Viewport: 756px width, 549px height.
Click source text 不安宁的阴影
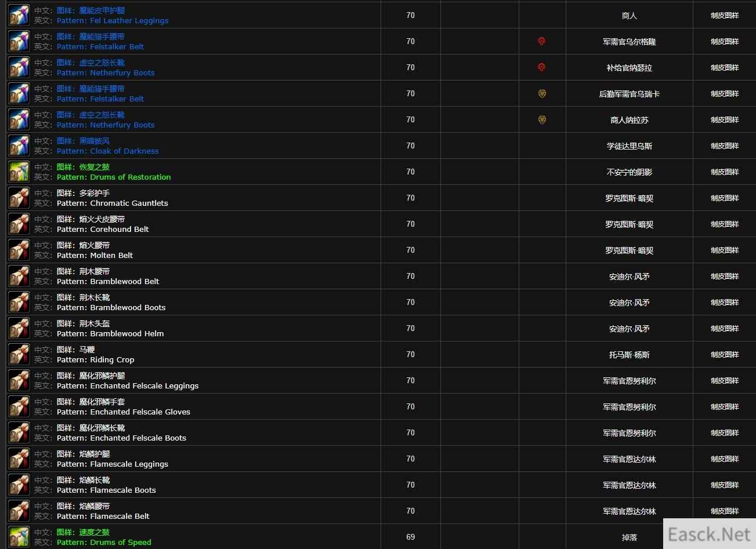(x=630, y=172)
